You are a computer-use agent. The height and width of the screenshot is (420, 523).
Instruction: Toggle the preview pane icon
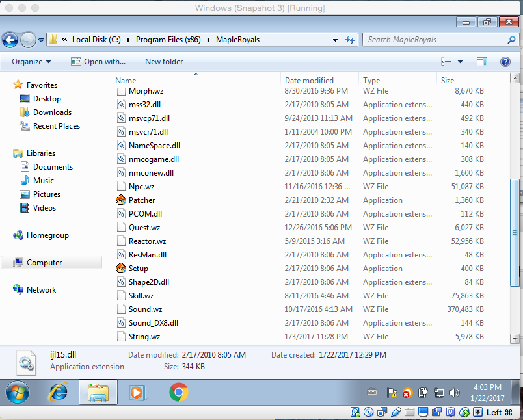coord(482,61)
